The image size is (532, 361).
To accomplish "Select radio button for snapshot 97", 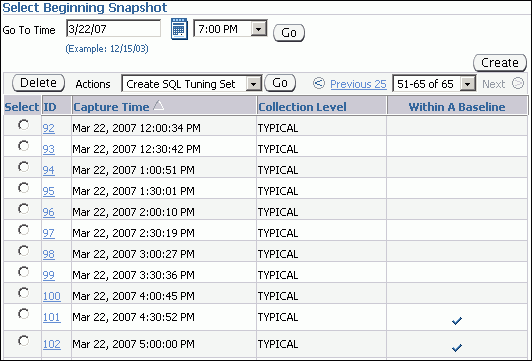I will point(23,230).
